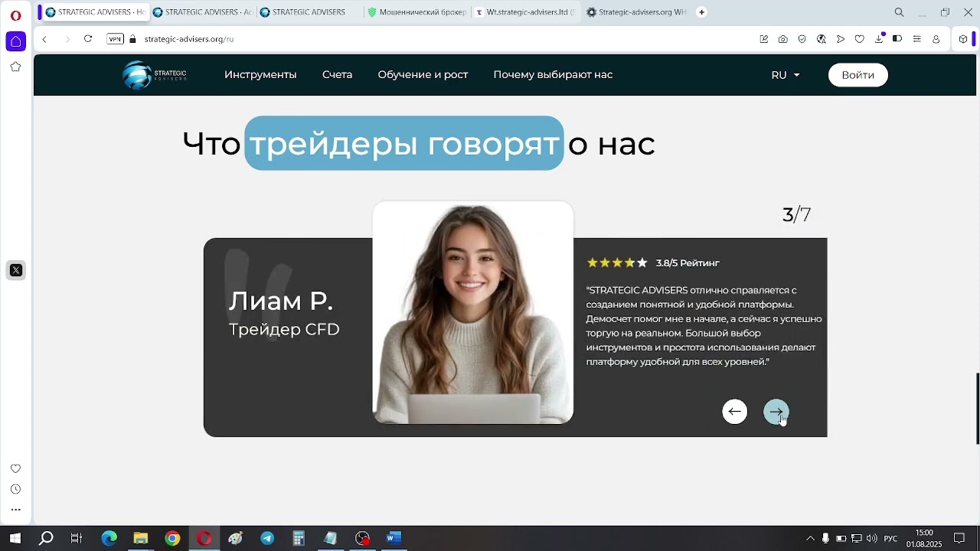980x551 pixels.
Task: Open the volume speaker tray icon
Action: click(x=871, y=538)
